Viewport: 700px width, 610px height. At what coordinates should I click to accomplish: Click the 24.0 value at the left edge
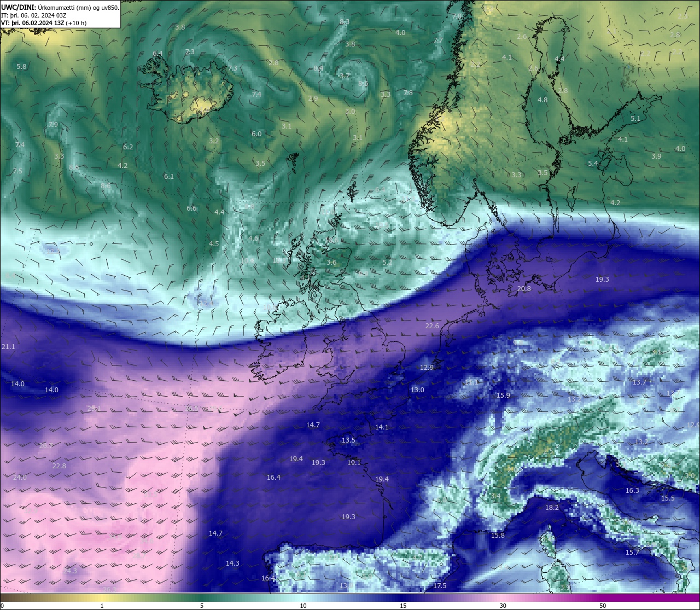[19, 477]
